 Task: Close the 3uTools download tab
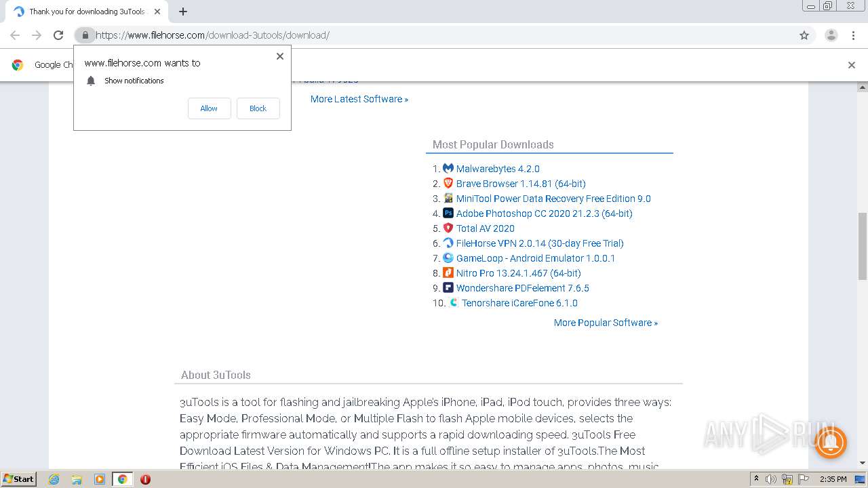tap(157, 12)
